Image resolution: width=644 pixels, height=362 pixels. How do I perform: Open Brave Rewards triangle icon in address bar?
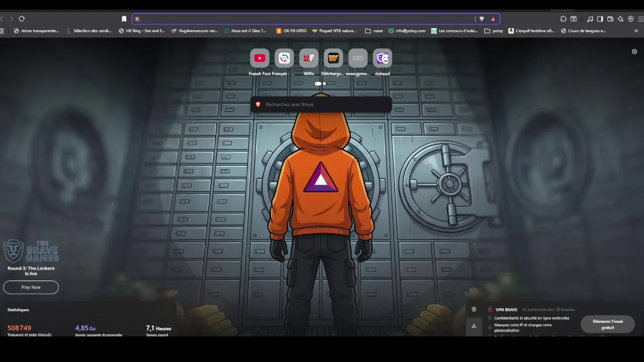[x=493, y=19]
